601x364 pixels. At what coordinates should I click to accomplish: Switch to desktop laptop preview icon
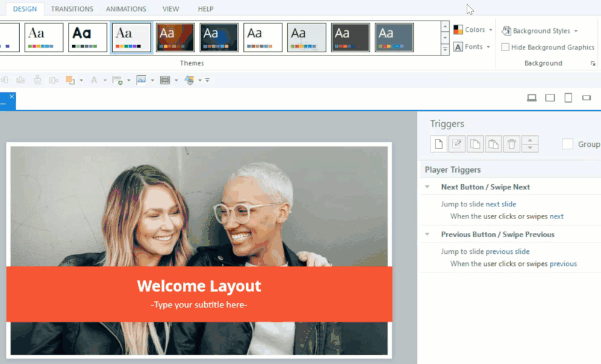pos(532,98)
